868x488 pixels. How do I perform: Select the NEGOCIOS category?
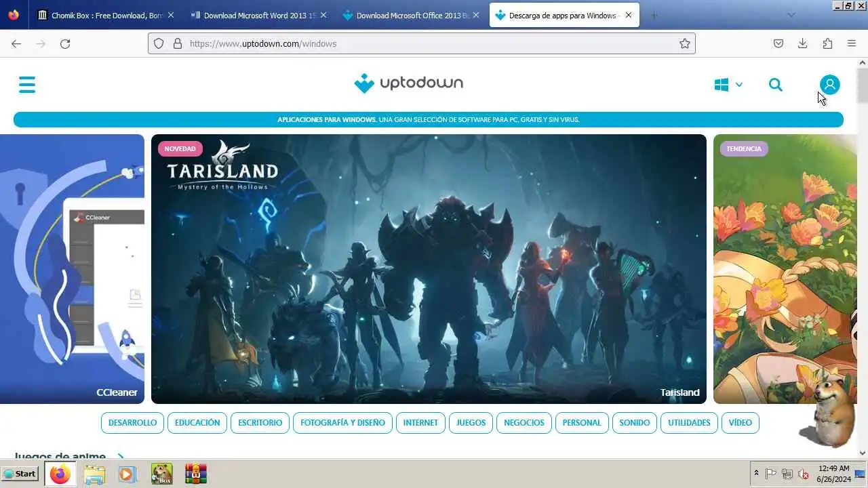coord(524,422)
